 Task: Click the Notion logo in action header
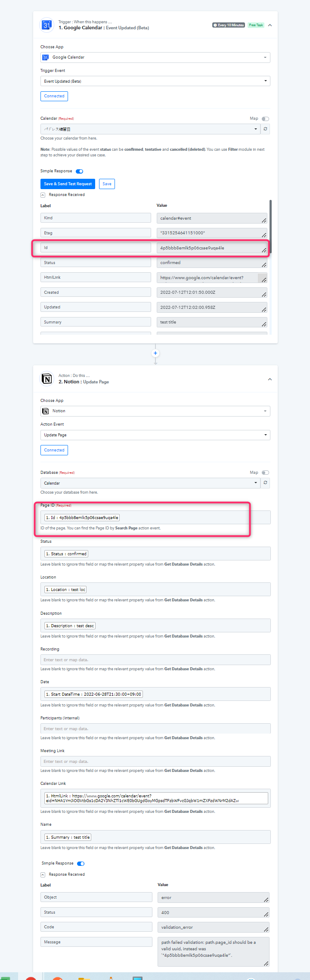coord(46,379)
